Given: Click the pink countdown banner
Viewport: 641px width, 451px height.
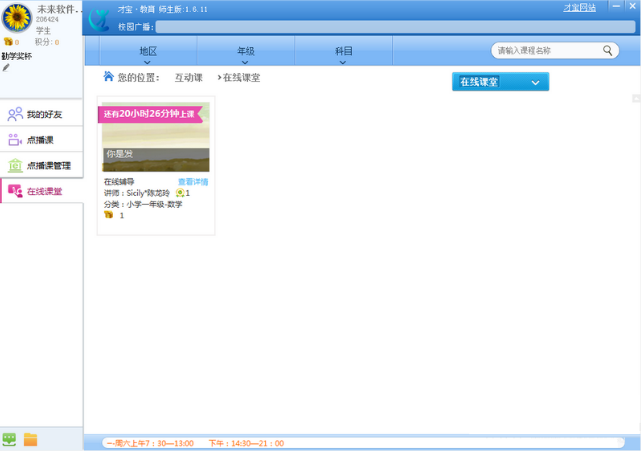Looking at the screenshot, I should point(150,114).
